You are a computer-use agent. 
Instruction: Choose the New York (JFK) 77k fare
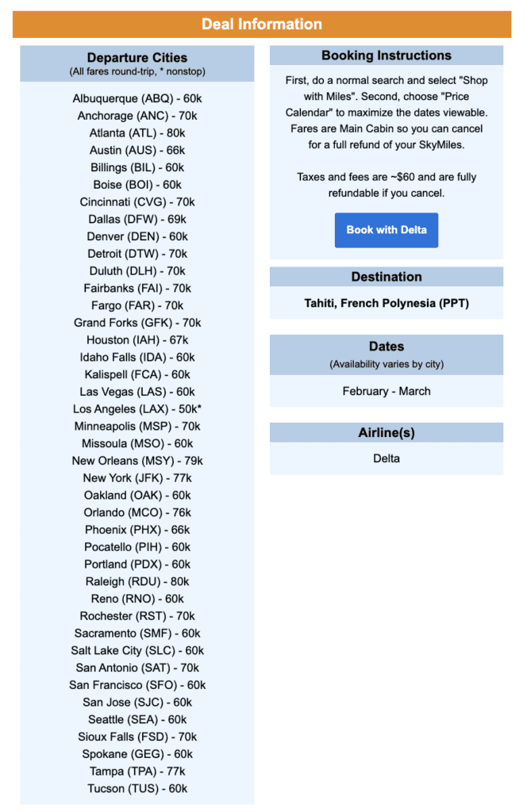pyautogui.click(x=137, y=477)
